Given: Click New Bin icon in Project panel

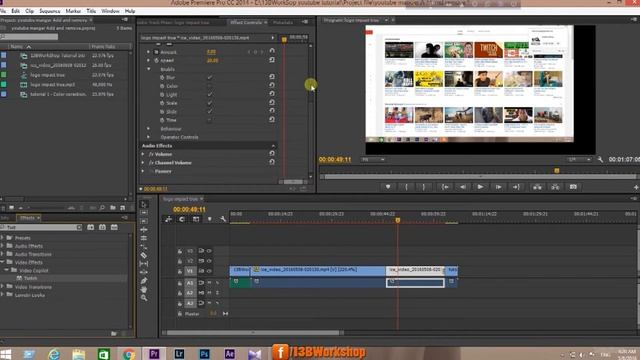Looking at the screenshot, I should [x=113, y=208].
